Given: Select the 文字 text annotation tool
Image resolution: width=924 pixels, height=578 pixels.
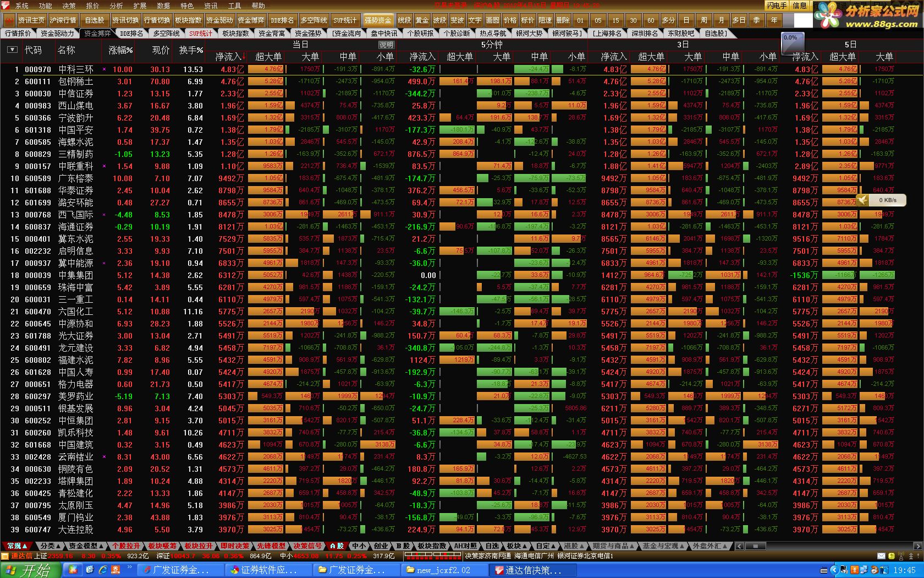Looking at the screenshot, I should point(475,20).
